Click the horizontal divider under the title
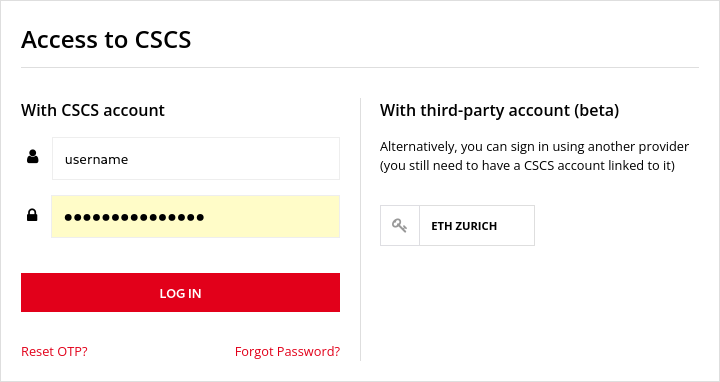 360,67
